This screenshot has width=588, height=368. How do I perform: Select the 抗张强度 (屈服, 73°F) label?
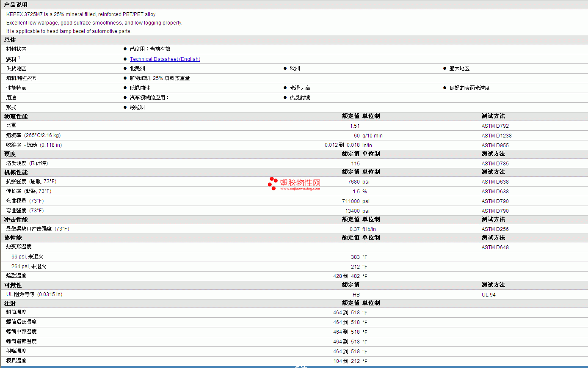[31, 181]
